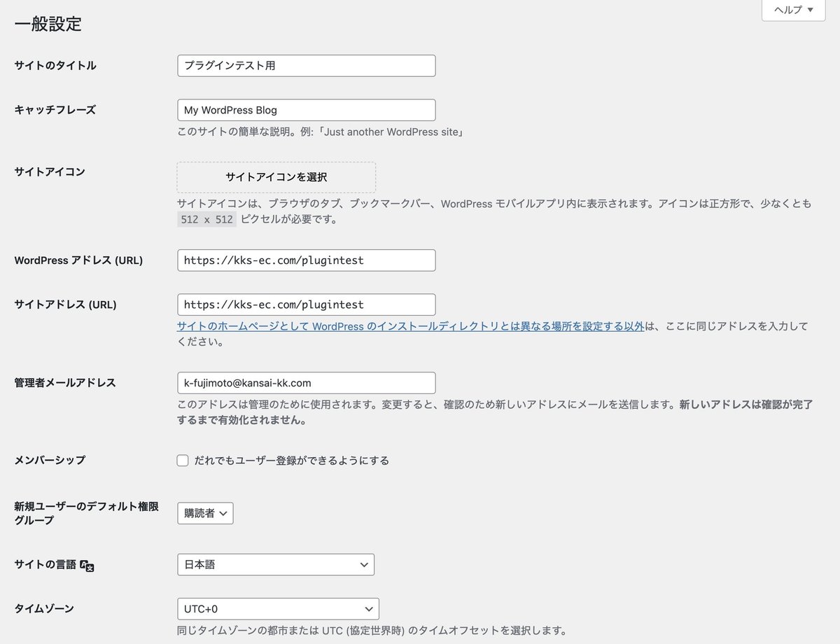Screen dimensions: 840x644
Task: Click the Just another WordPress site description text
Action: 321,132
